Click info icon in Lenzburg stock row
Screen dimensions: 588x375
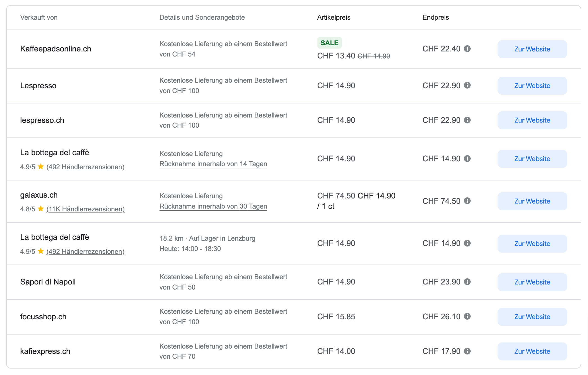467,243
